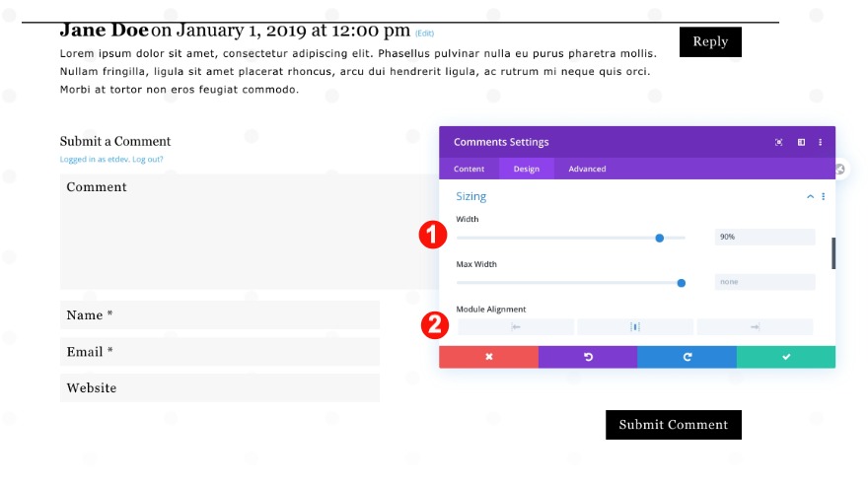
Task: Collapse the Sizing section chevron
Action: (811, 197)
